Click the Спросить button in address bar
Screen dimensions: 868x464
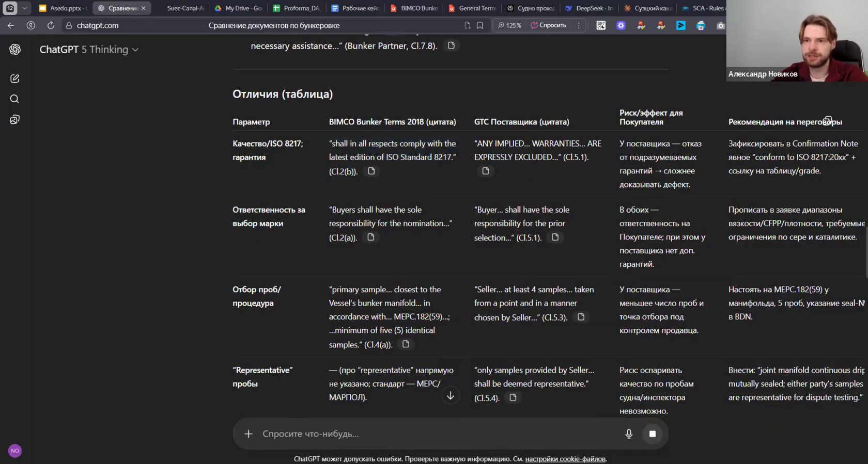pyautogui.click(x=548, y=25)
